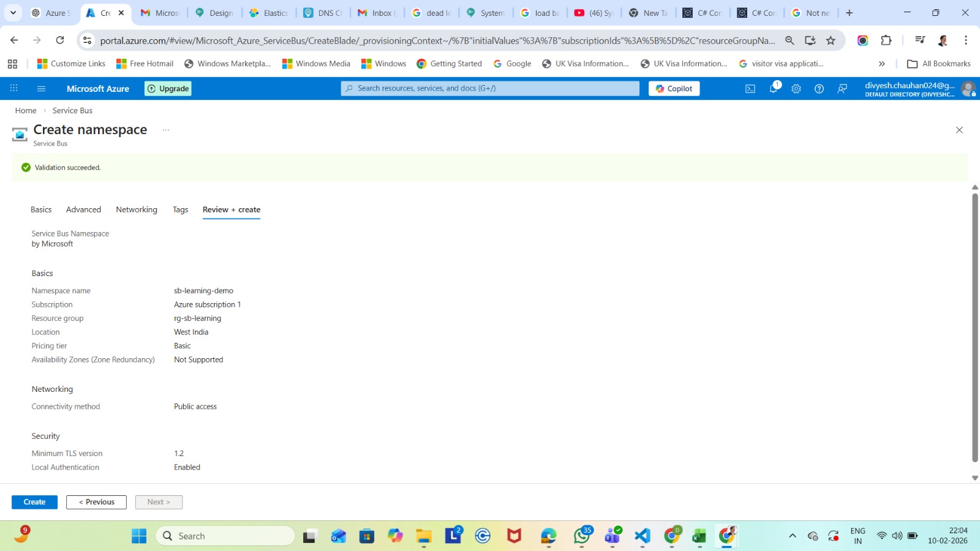Open the Google bookmark

pyautogui.click(x=512, y=64)
